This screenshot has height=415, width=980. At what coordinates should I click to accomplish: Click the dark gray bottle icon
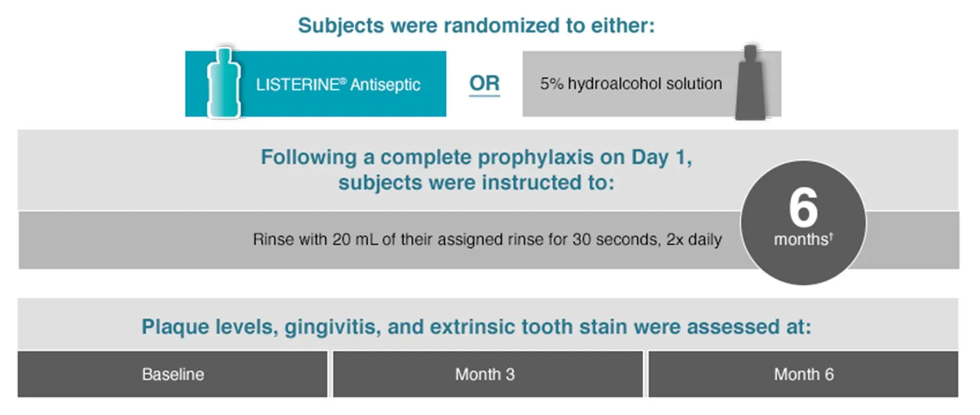click(x=750, y=83)
